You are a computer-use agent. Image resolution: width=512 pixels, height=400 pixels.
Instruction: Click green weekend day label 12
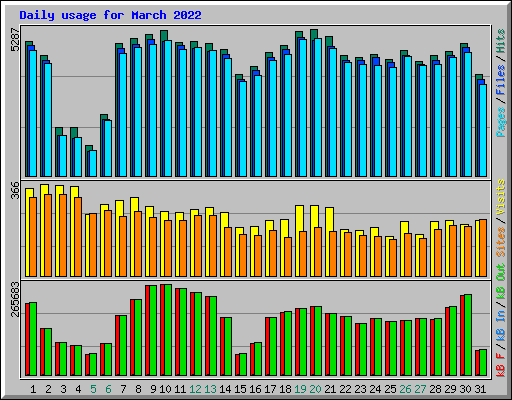pos(195,389)
